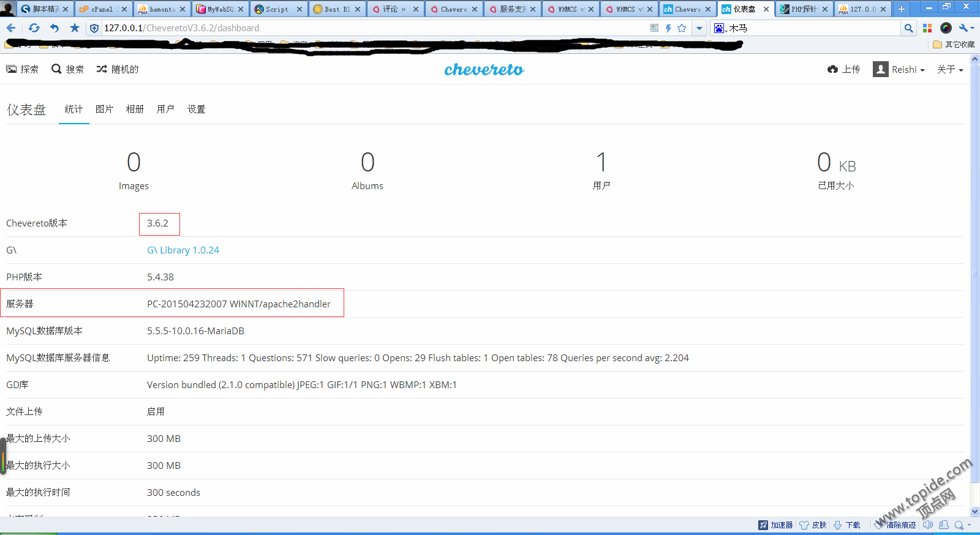980x535 pixels.
Task: Select the 统计 dashboard tab
Action: pyautogui.click(x=74, y=109)
